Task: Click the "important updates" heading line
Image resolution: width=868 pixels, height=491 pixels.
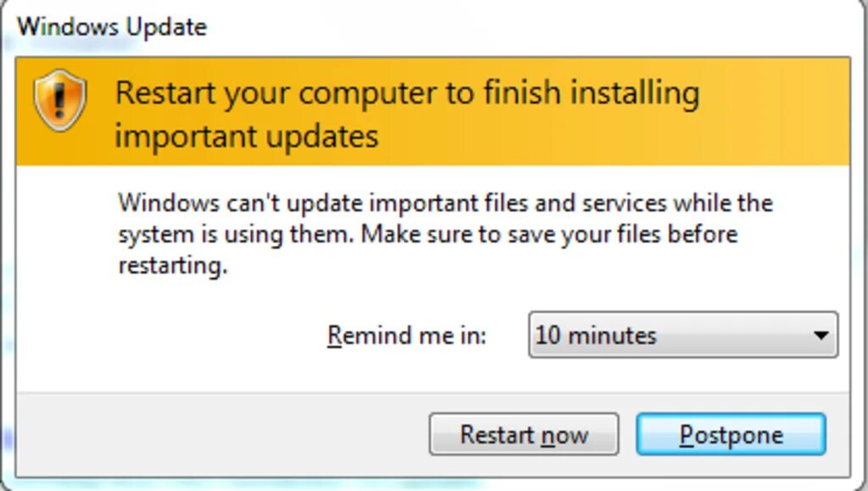Action: tap(247, 137)
